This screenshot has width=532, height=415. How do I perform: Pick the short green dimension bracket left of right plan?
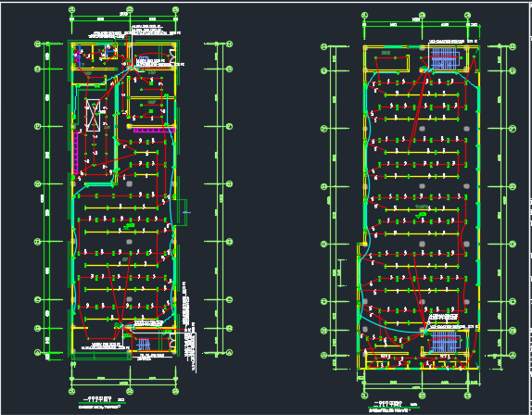pos(343,273)
